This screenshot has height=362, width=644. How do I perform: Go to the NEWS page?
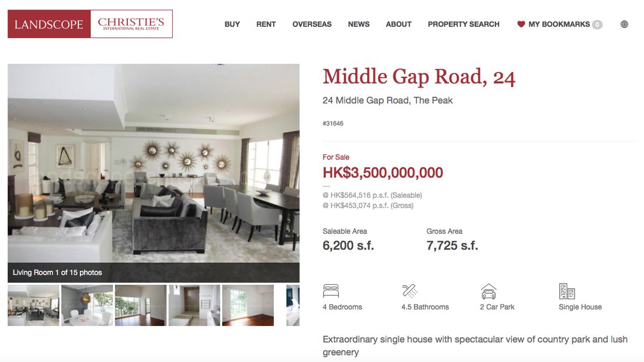pos(358,24)
